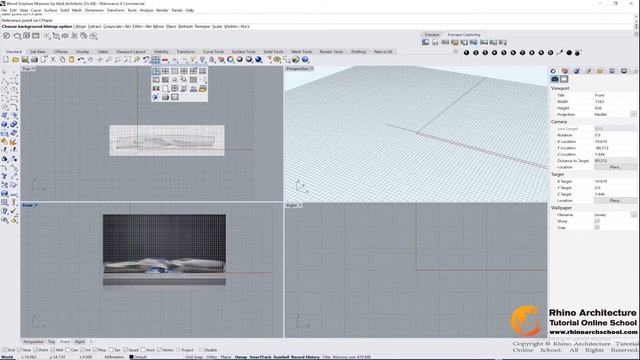640x360 pixels.
Task: Open the Transform menu
Action: pos(116,10)
